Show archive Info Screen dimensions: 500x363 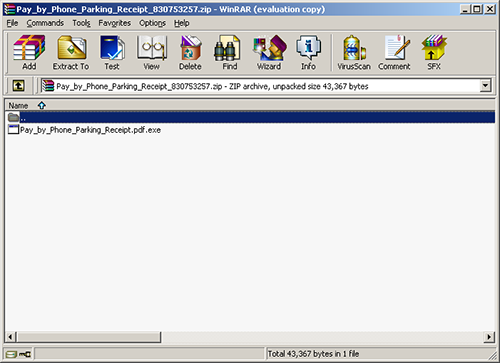[x=308, y=53]
